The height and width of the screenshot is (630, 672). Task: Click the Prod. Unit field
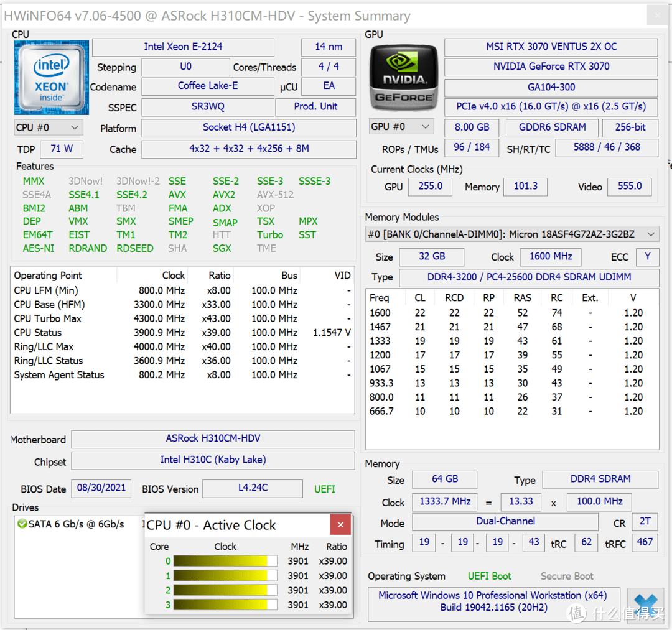(315, 106)
